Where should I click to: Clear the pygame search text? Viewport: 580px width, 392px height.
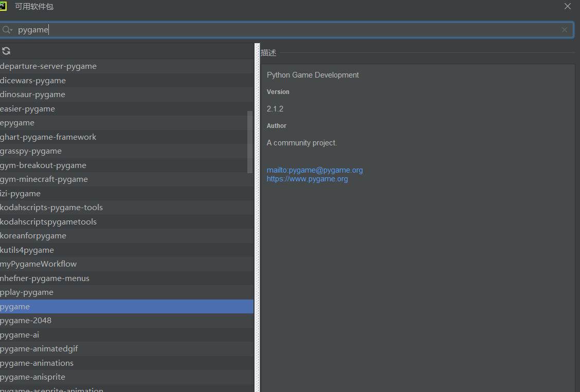coord(565,30)
